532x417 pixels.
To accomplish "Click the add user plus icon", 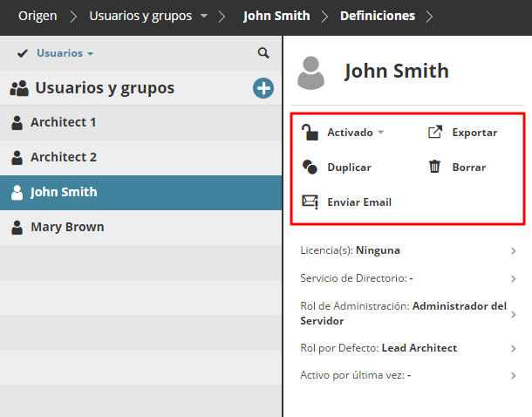I will [x=263, y=88].
